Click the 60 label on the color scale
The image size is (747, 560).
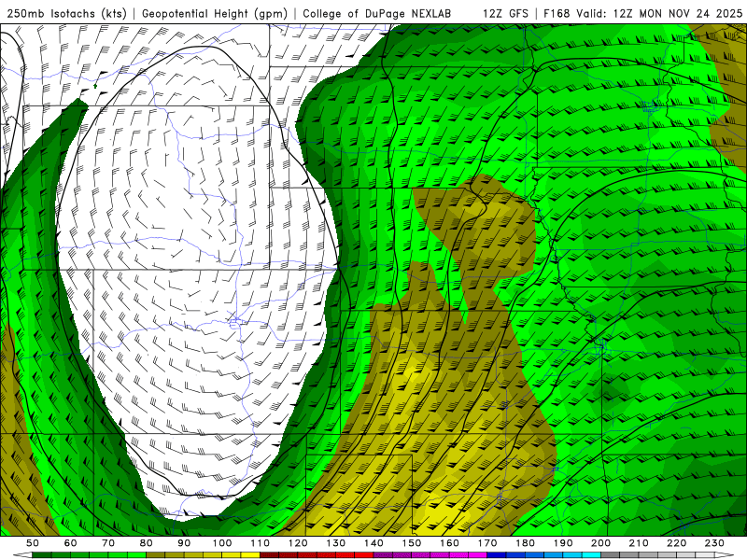tap(70, 543)
